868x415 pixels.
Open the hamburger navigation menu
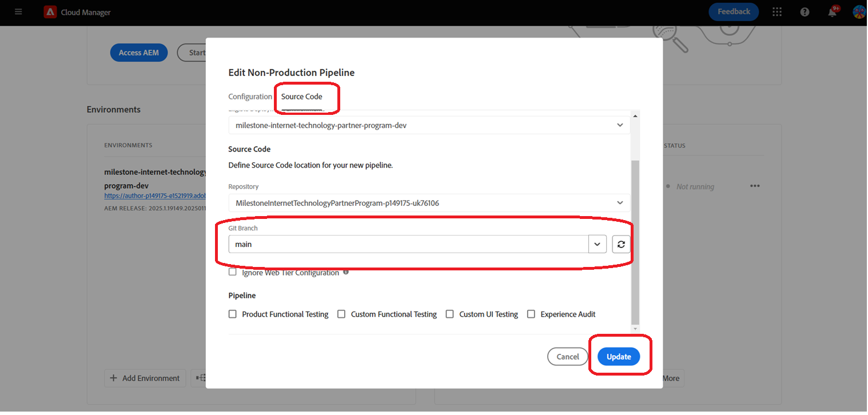click(x=18, y=12)
